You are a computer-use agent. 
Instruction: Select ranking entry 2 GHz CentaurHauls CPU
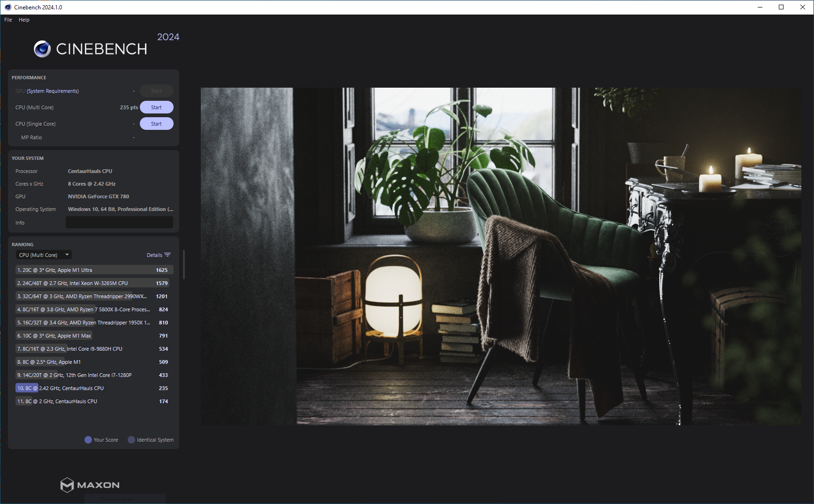(x=94, y=401)
